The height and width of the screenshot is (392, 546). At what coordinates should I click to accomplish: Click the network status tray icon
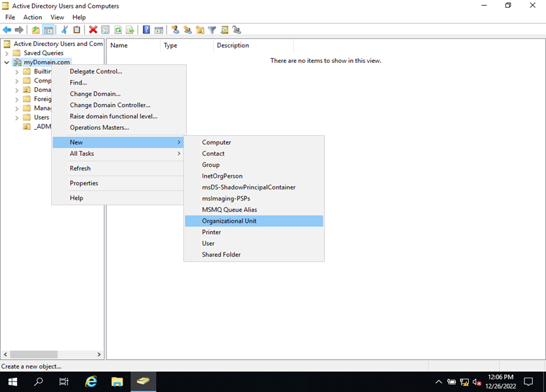[464, 382]
